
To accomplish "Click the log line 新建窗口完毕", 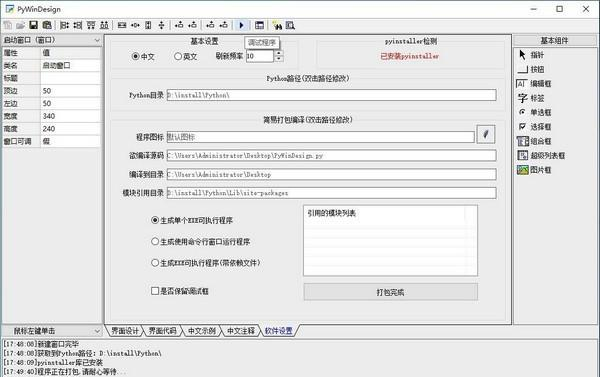I will 41,344.
